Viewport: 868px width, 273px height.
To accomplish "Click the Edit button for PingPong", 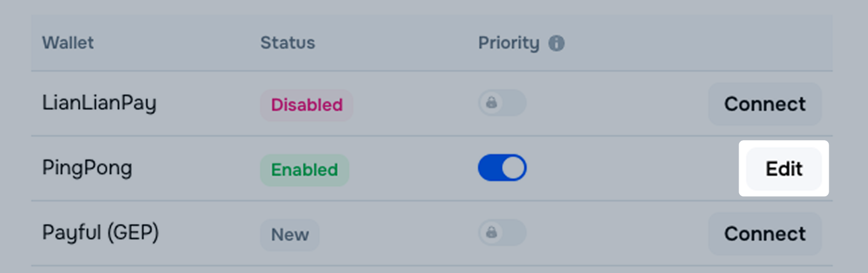I will 784,169.
